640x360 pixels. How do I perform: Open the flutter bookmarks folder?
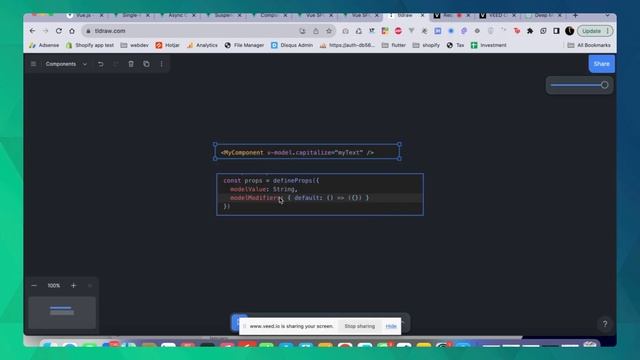394,45
